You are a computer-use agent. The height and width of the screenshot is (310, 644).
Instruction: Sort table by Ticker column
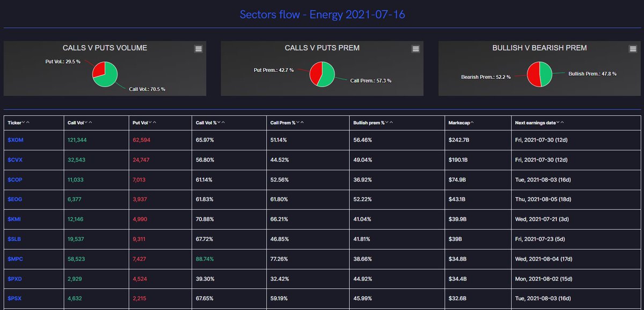tap(19, 123)
